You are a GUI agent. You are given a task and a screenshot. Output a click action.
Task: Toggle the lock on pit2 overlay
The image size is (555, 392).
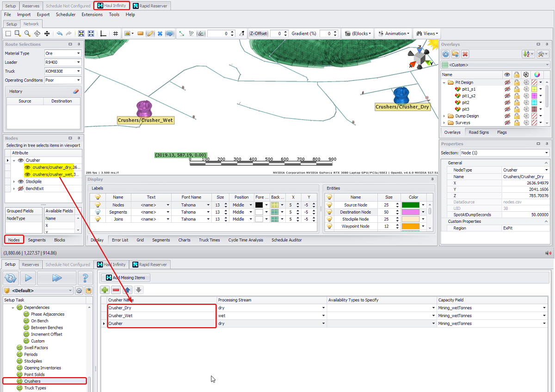517,103
